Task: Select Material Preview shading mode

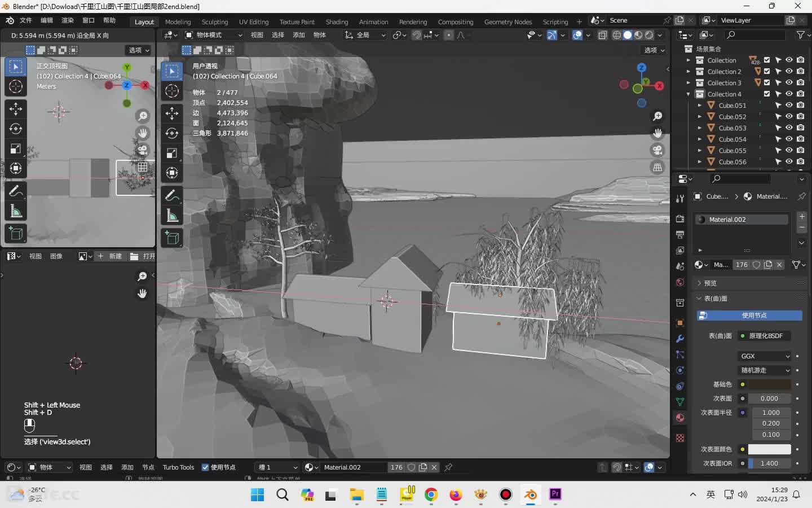Action: coord(638,35)
